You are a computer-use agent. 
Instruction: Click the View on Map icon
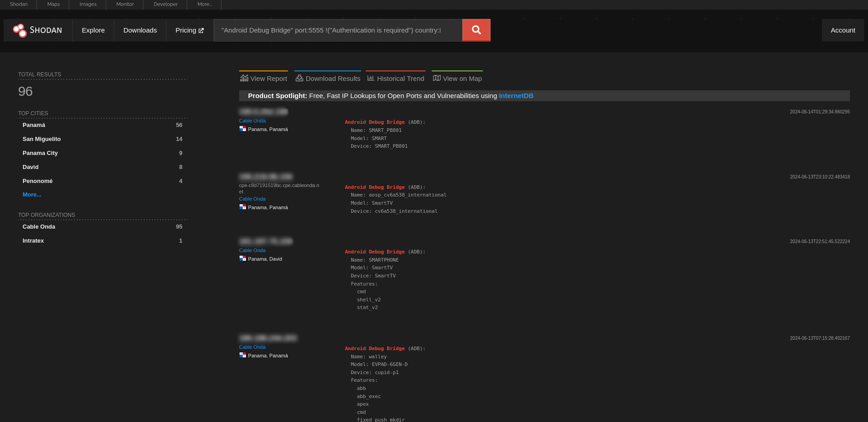(437, 78)
